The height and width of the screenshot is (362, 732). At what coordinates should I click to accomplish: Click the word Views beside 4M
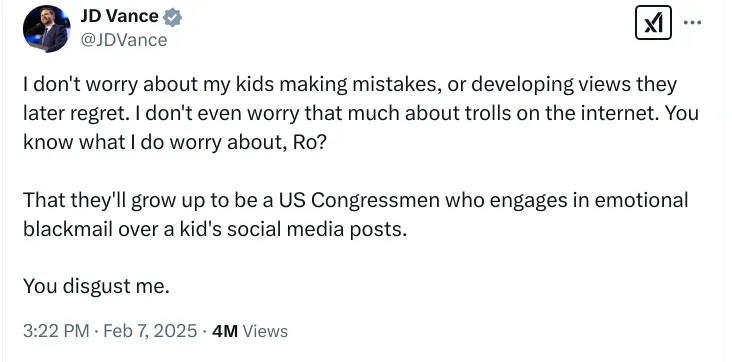tap(265, 331)
